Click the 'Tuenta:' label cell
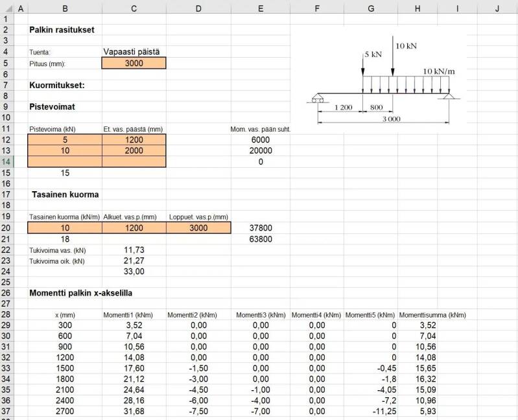 [x=40, y=52]
